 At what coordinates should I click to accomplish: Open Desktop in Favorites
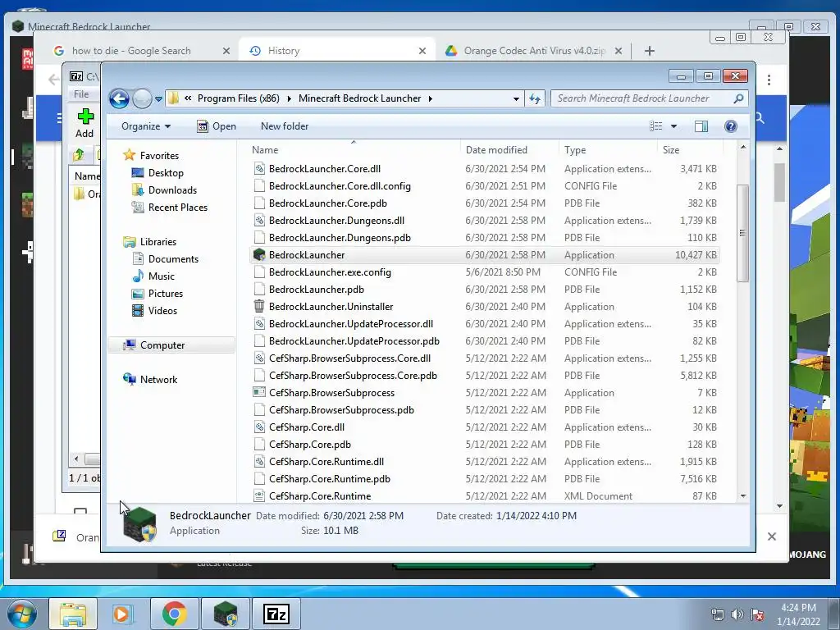click(166, 173)
